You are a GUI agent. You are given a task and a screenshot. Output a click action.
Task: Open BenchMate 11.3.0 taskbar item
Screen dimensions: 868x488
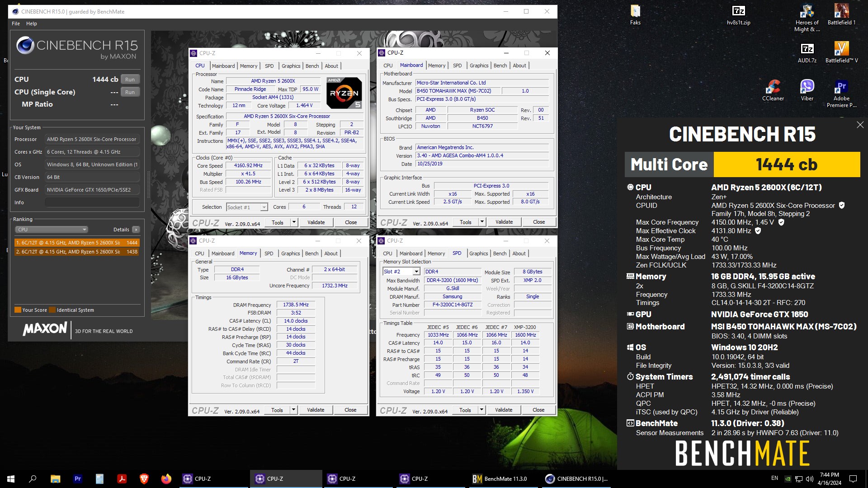pyautogui.click(x=502, y=479)
